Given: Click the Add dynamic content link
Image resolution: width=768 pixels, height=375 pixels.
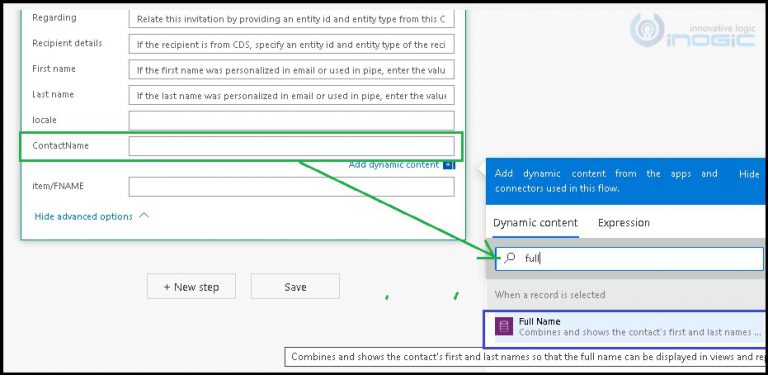Looking at the screenshot, I should pyautogui.click(x=393, y=165).
